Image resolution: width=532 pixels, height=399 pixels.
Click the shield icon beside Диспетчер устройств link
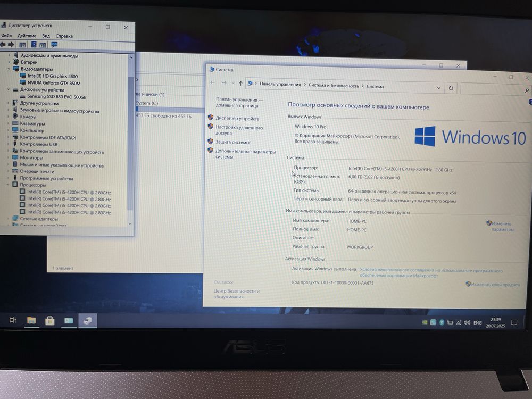point(210,118)
